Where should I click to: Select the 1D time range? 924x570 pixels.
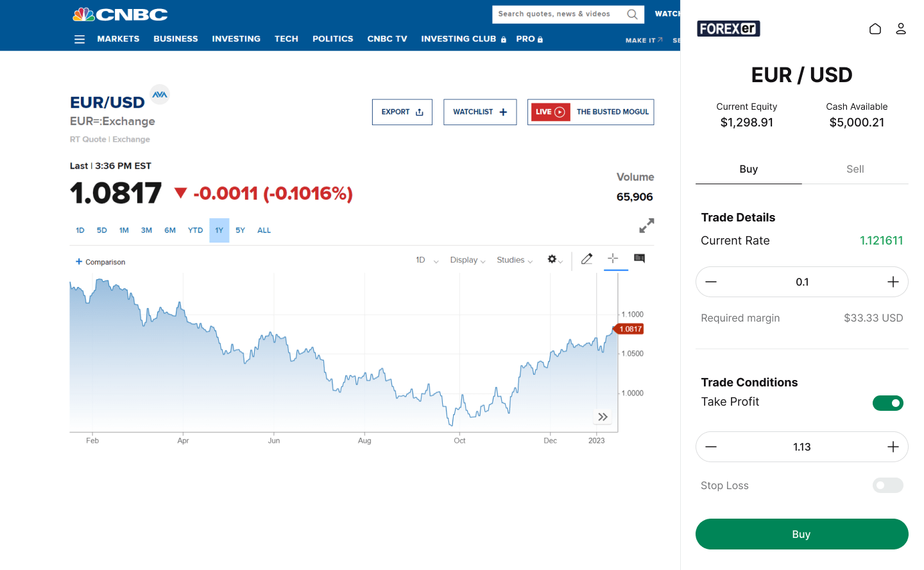80,230
